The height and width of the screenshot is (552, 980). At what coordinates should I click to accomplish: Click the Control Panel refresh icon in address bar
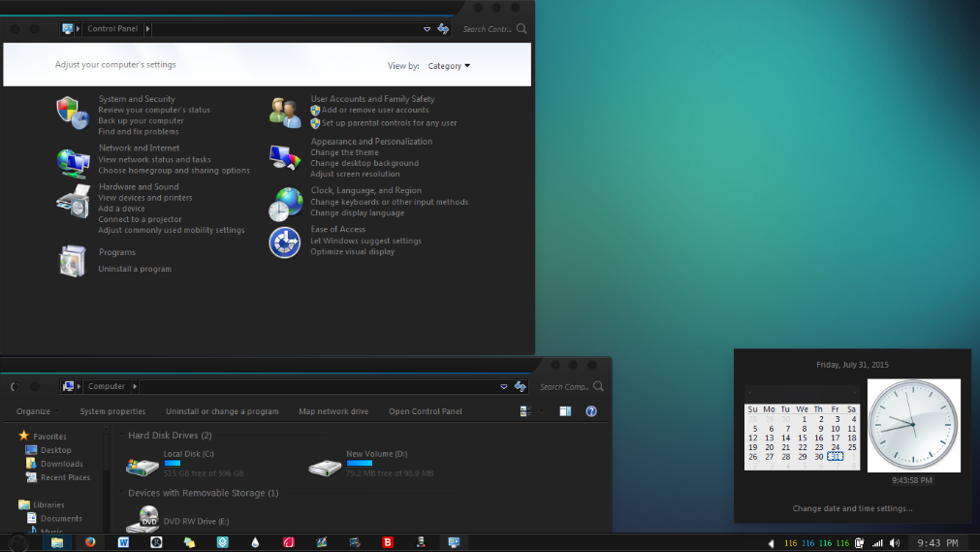pyautogui.click(x=443, y=29)
